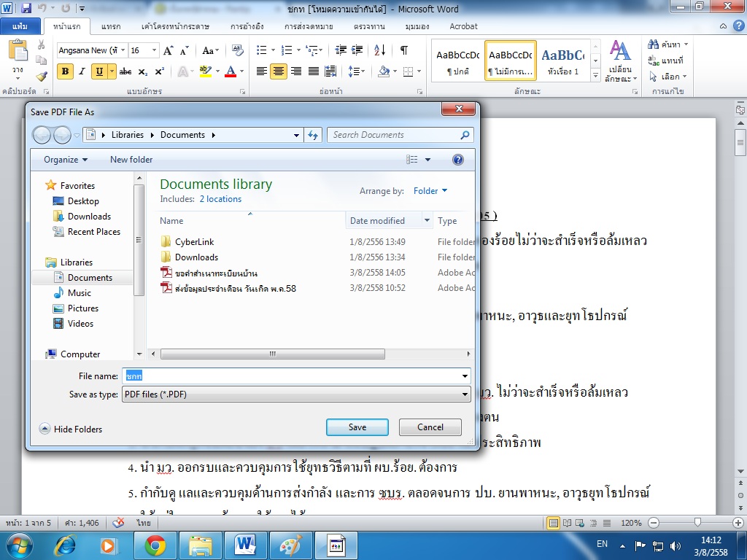Click the justify alignment icon

[314, 71]
